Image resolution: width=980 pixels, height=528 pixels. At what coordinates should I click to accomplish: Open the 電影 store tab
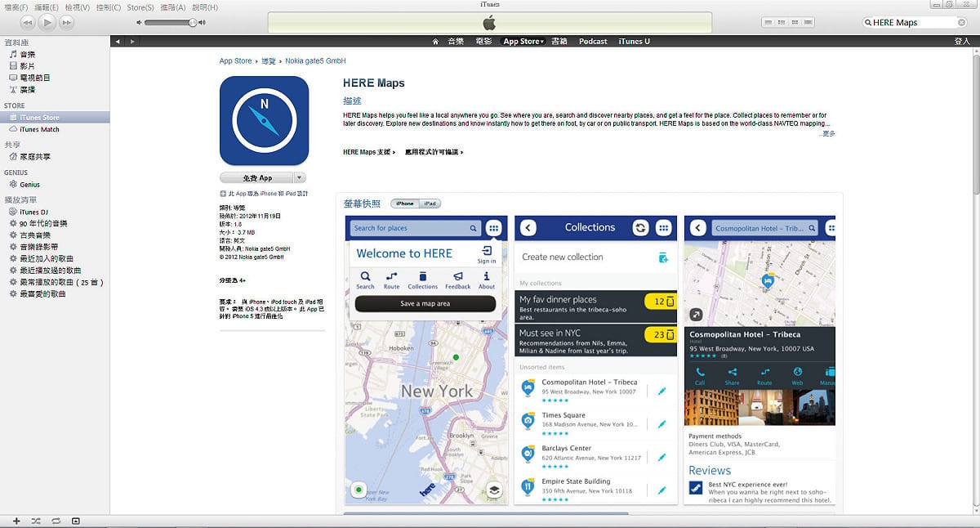tap(483, 41)
